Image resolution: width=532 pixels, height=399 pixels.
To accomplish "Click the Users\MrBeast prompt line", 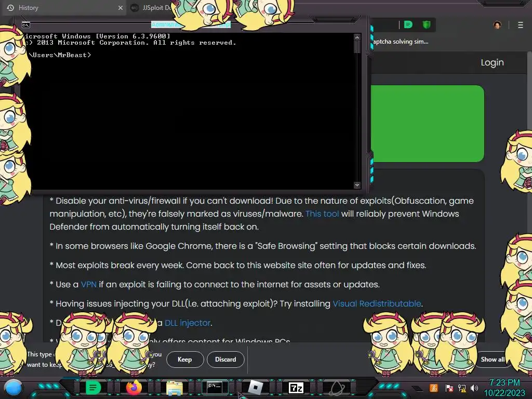I will click(59, 55).
